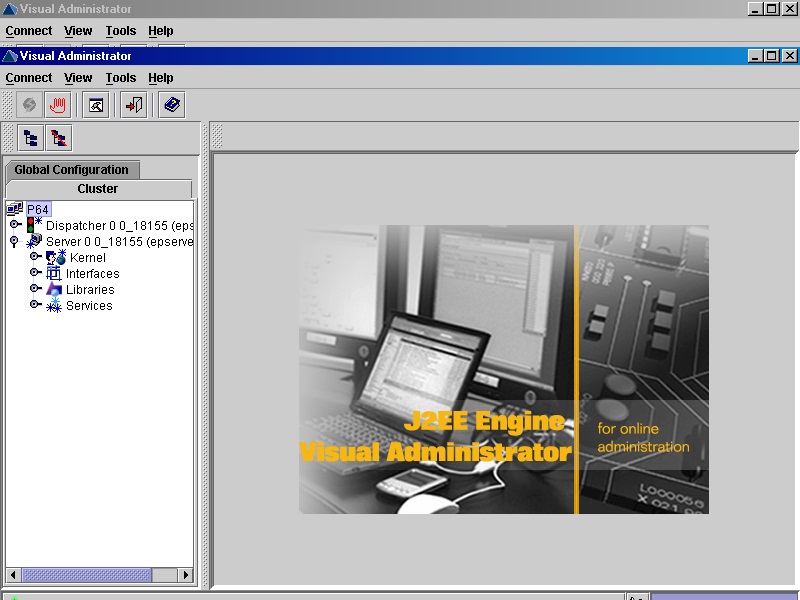Open the blue help book icon
Screen dimensions: 800x600
172,105
